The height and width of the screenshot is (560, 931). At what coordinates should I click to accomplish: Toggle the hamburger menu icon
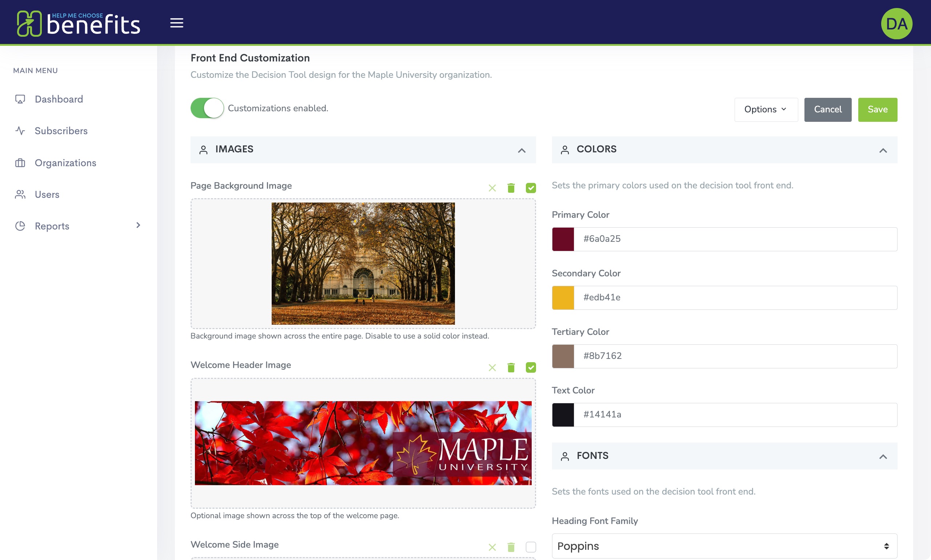click(177, 23)
